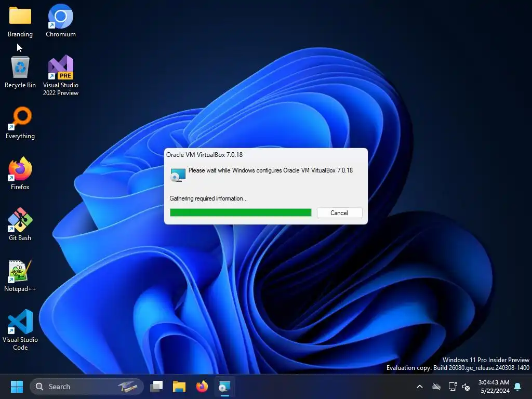532x399 pixels.
Task: Select the Recycle Bin icon
Action: 20,73
